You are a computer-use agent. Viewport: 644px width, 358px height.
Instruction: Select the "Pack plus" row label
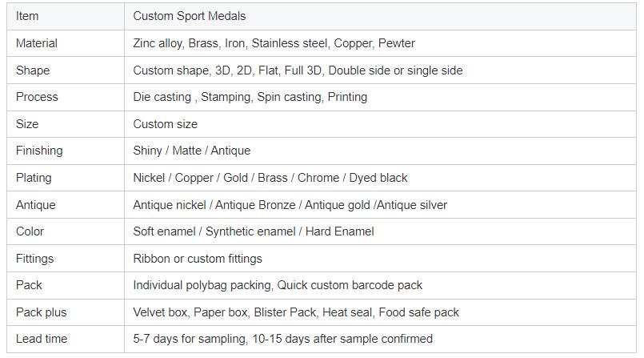[42, 312]
